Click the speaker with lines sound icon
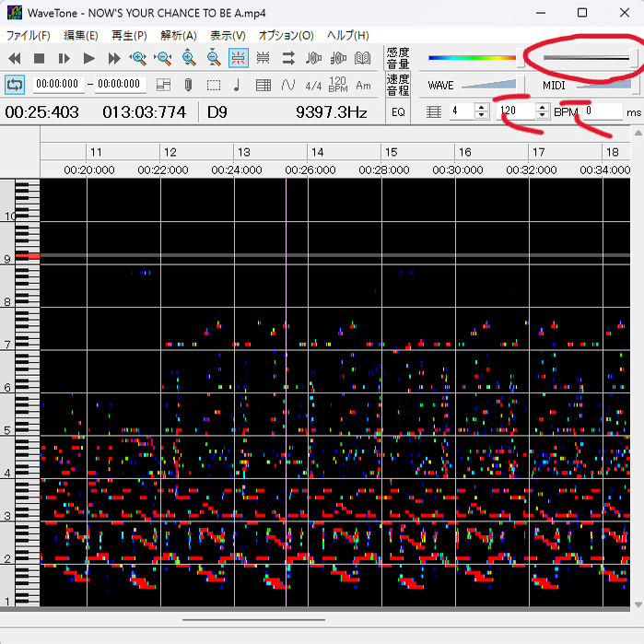 click(x=338, y=58)
